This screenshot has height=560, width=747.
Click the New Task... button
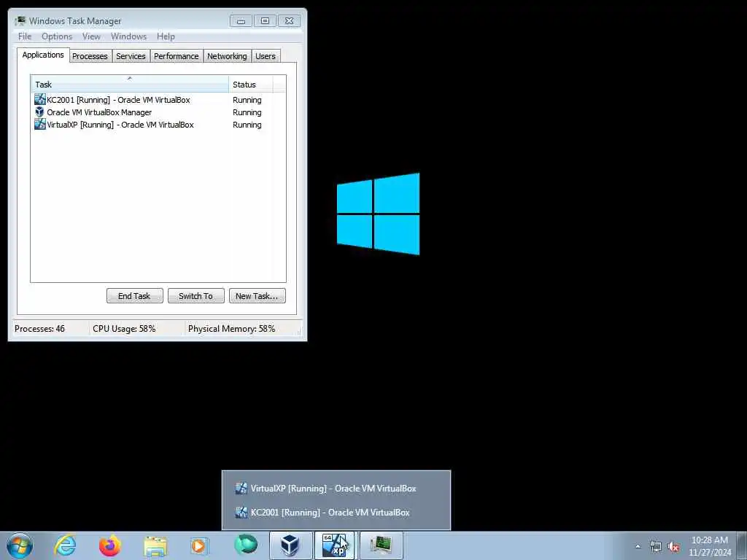tap(258, 296)
